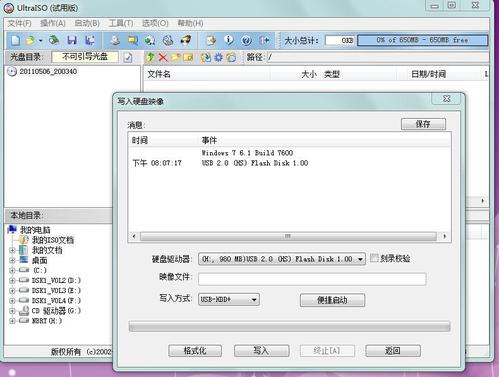Click the Info toolbar icon
Screen dimensions: 499x377
[229, 40]
